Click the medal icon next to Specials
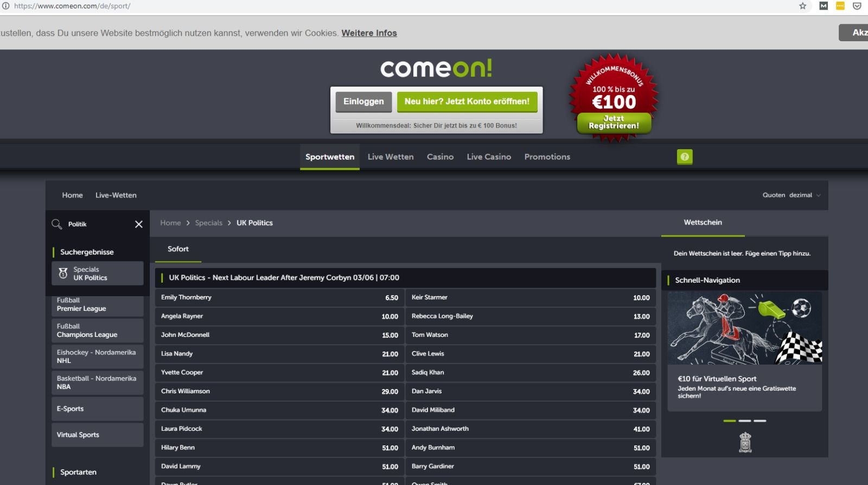Viewport: 868px width, 485px height. [63, 273]
